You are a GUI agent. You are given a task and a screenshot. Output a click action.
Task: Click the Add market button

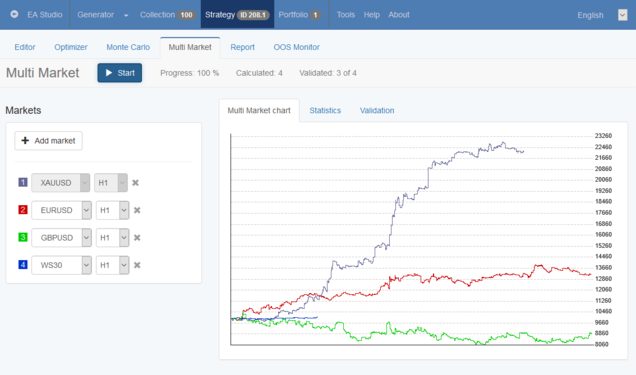click(x=48, y=141)
